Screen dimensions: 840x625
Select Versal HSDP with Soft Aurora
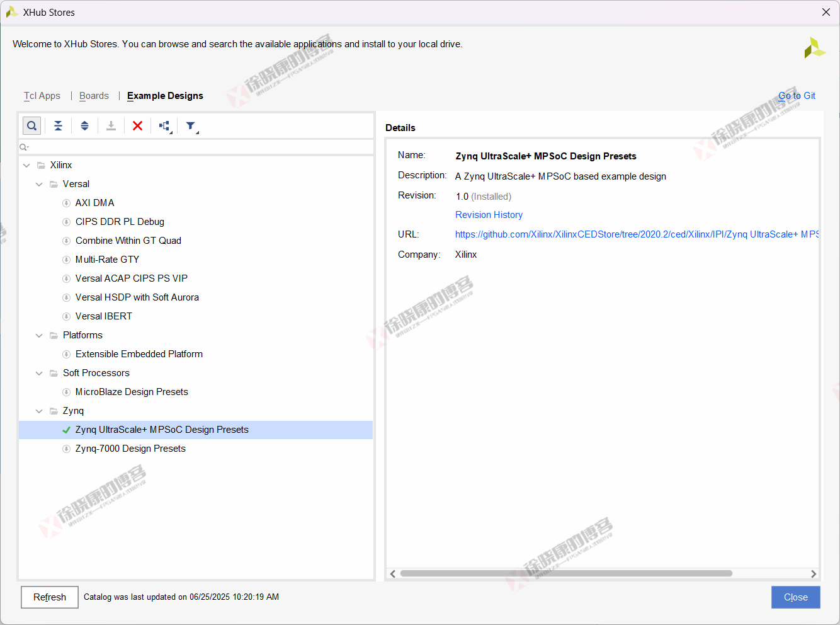coord(137,297)
